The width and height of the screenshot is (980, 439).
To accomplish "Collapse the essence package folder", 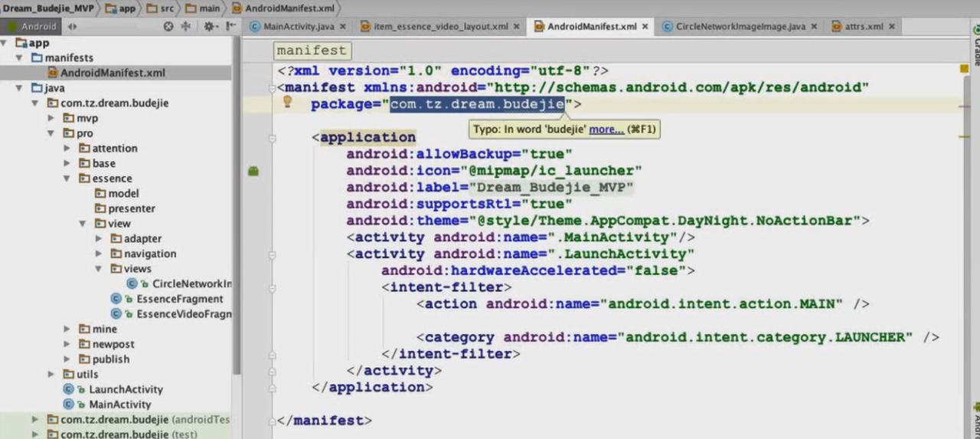I will (67, 179).
